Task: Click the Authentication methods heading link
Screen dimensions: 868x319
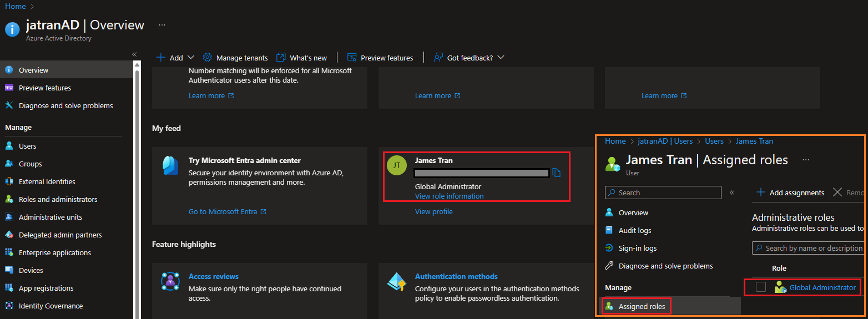Action: pos(456,276)
